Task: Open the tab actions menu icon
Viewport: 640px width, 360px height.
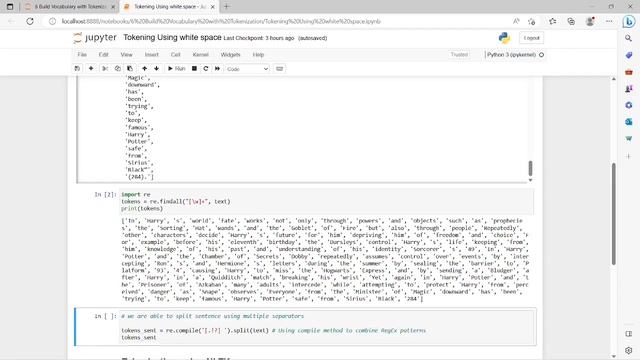Action: [10, 7]
